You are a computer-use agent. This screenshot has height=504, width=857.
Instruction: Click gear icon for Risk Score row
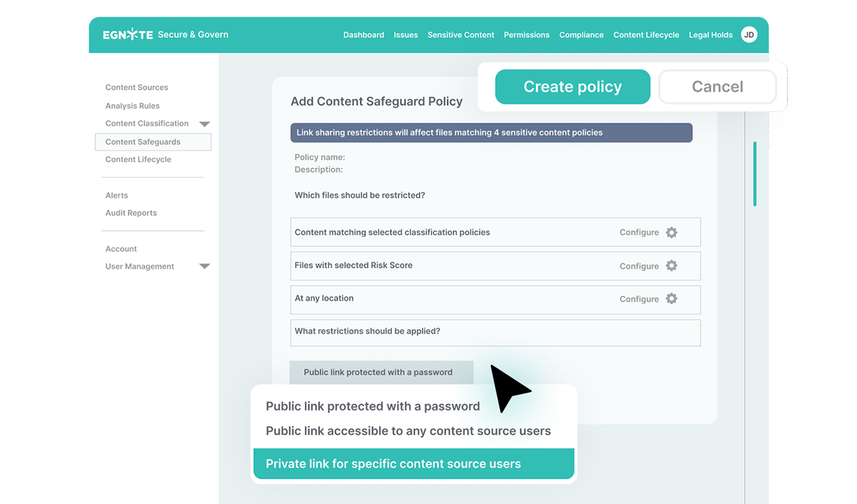[x=672, y=266]
